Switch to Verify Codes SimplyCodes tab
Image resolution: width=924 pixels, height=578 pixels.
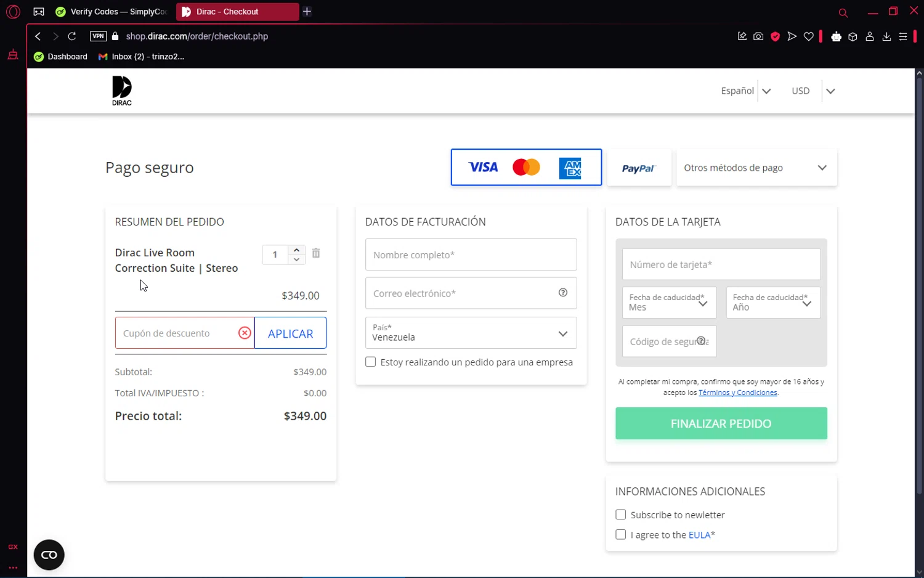click(112, 12)
